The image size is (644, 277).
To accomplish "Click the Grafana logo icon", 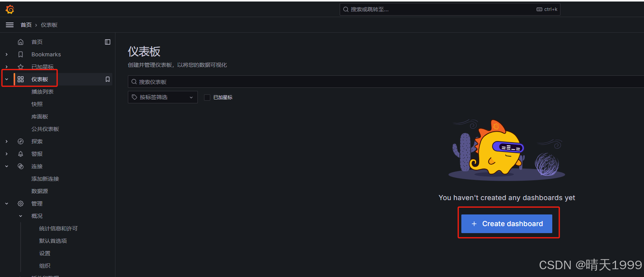I will [10, 9].
